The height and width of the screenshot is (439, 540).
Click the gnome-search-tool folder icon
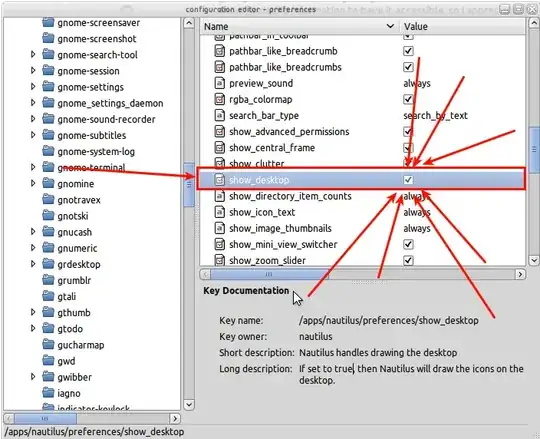tap(48, 54)
